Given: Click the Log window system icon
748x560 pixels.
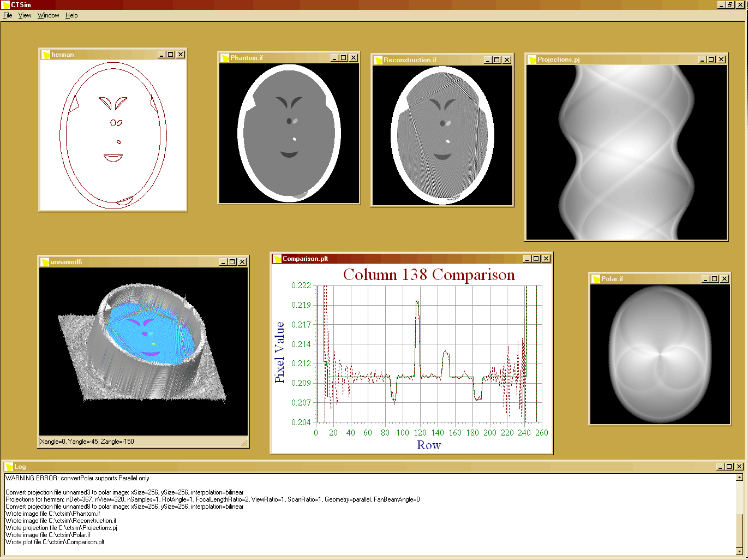Looking at the screenshot, I should click(9, 467).
